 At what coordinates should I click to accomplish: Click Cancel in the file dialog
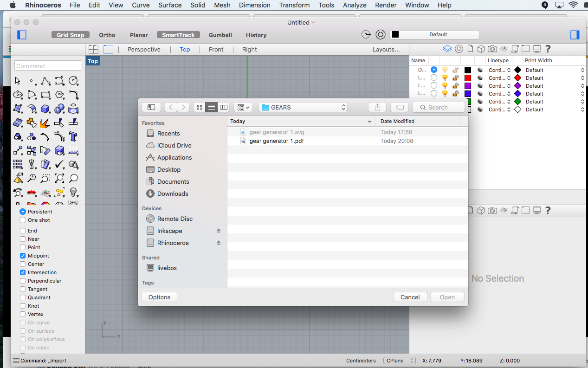(410, 297)
